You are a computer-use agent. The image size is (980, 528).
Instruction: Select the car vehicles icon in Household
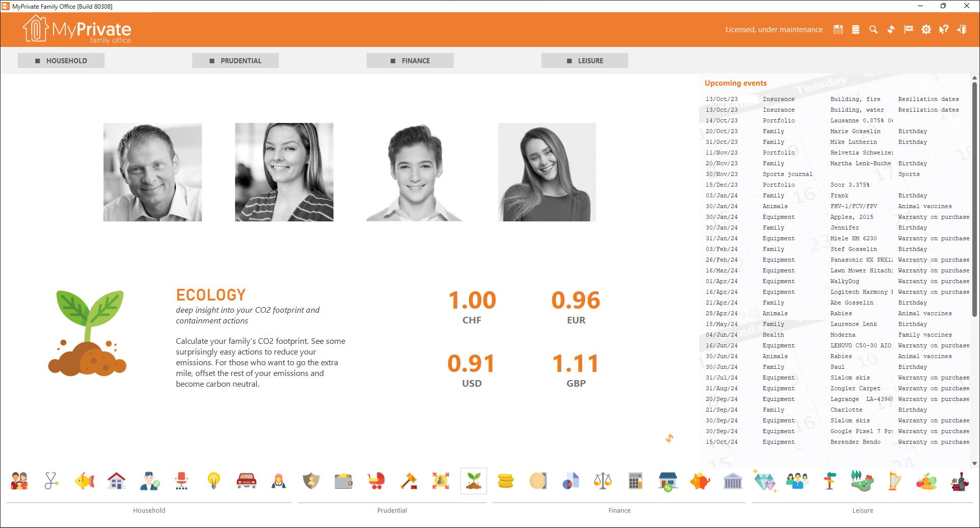point(247,481)
